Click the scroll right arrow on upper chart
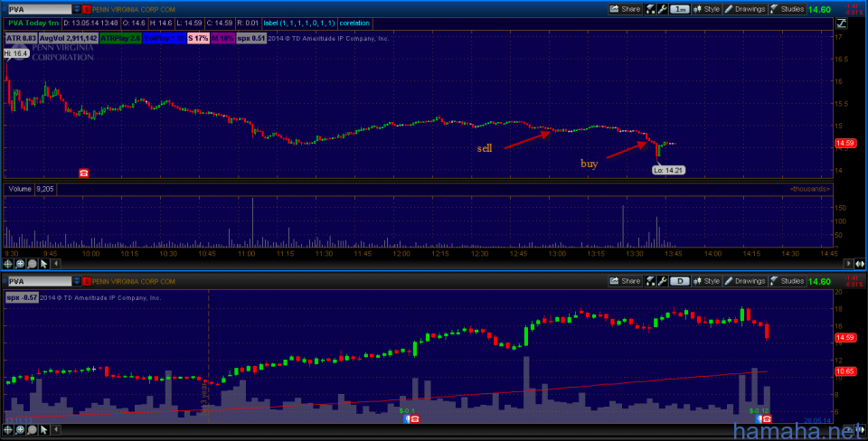Viewport: 868px width, 441px height. point(848,264)
